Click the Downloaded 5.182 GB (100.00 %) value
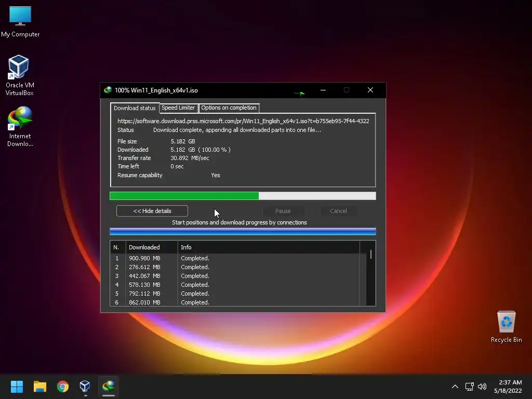532x399 pixels. 200,150
